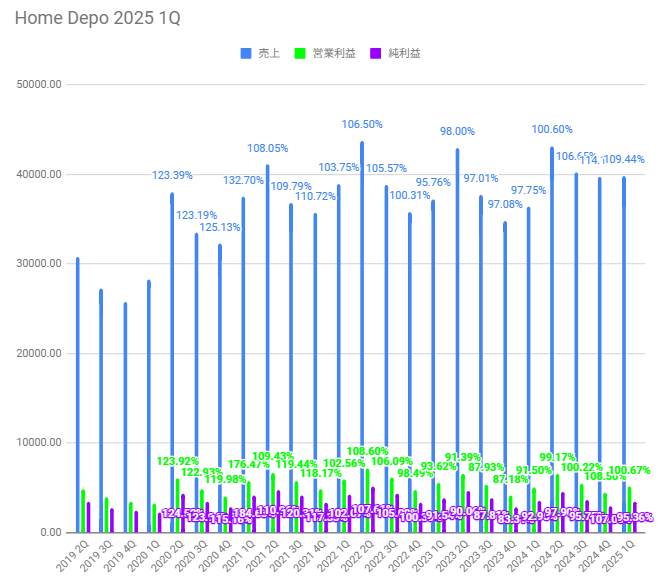Screen dimensions: 661x581
Task: Click the 50000.00 y-axis label
Action: (x=39, y=84)
